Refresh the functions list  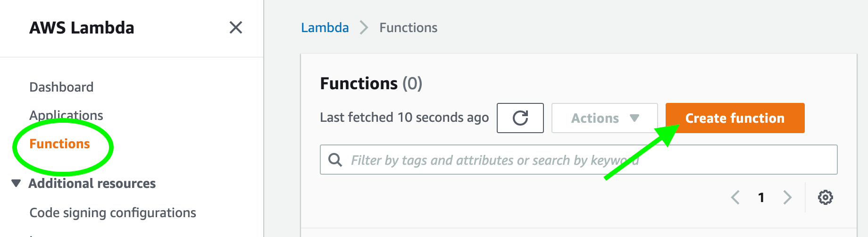tap(520, 118)
